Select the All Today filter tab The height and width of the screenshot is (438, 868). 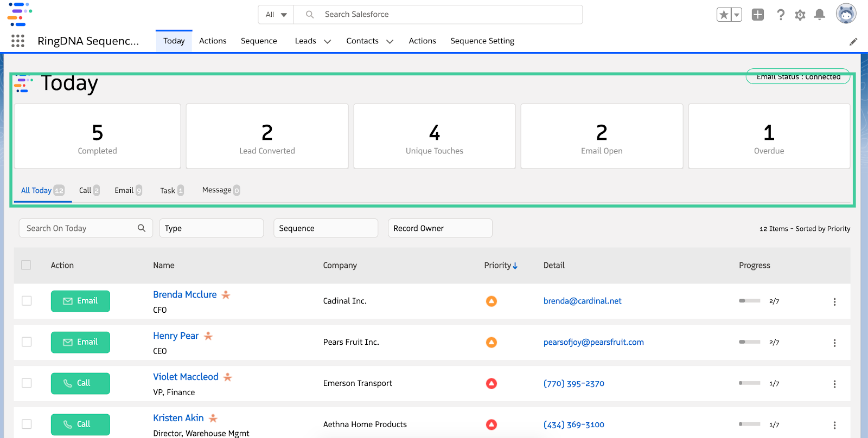(43, 190)
